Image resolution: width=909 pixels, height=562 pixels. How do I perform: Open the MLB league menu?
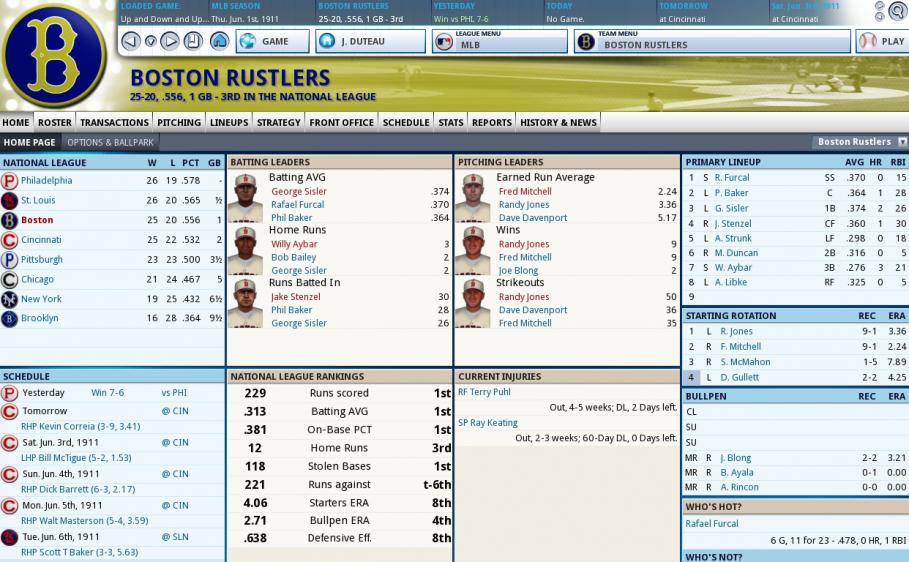(500, 41)
